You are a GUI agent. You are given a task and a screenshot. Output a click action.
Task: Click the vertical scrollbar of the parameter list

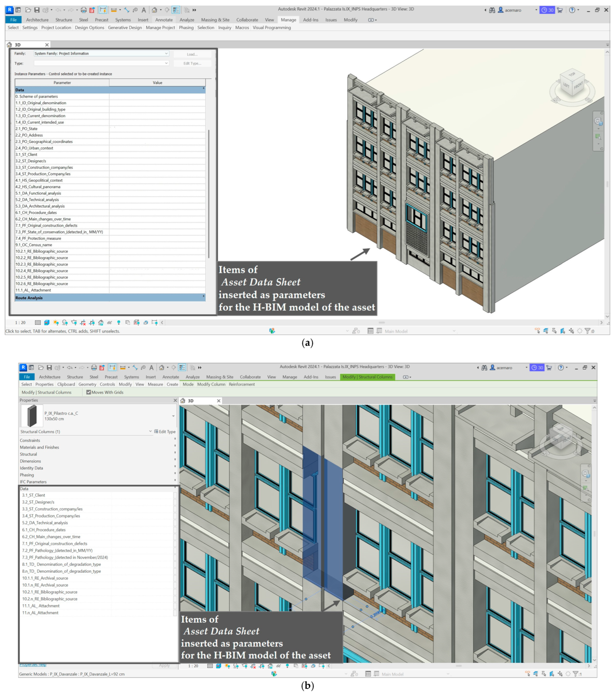pos(209,193)
